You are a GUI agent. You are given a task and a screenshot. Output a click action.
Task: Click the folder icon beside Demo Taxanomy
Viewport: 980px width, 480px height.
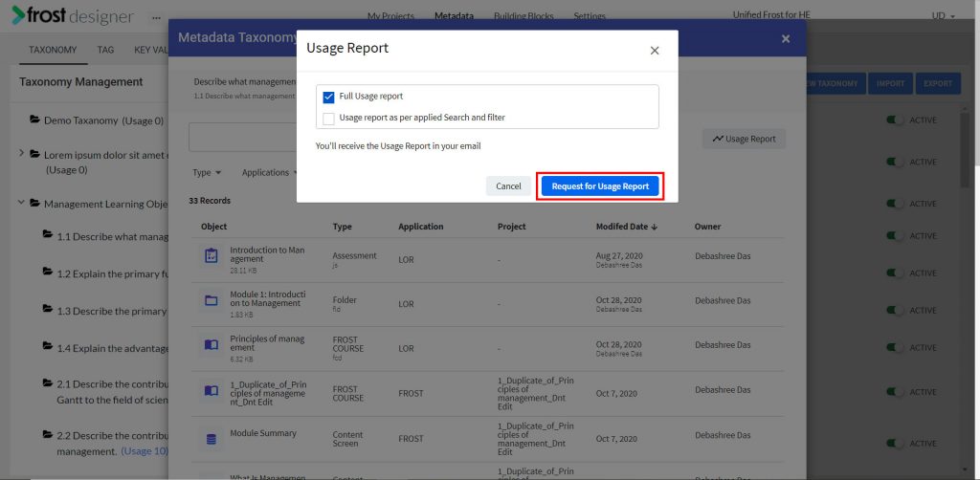[x=35, y=120]
